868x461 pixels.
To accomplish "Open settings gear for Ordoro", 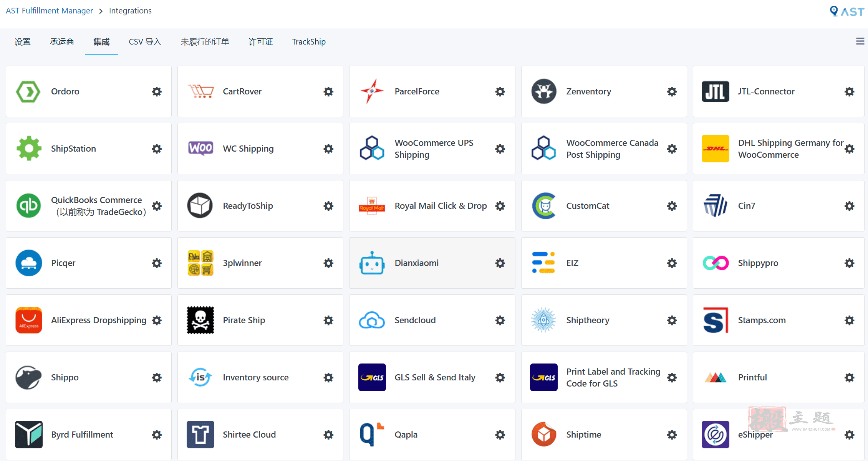I will point(157,91).
